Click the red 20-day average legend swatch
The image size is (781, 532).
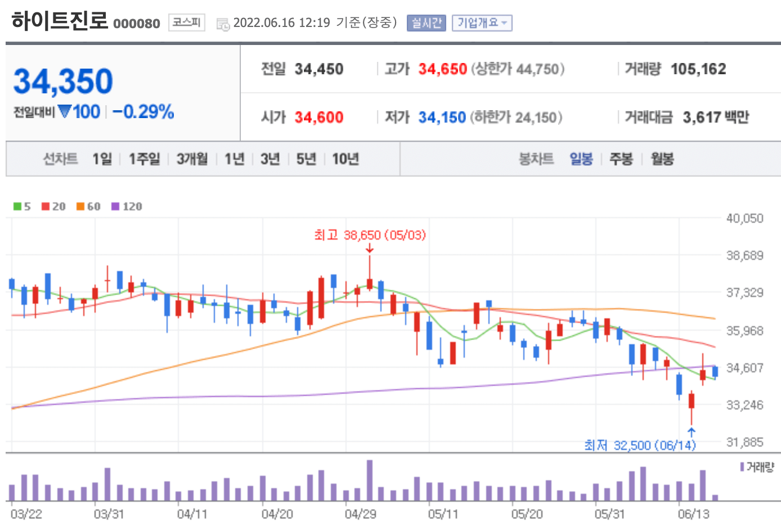46,206
